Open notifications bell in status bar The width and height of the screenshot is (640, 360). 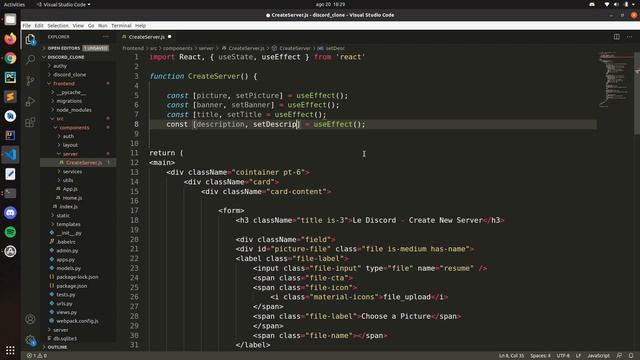pyautogui.click(x=631, y=356)
